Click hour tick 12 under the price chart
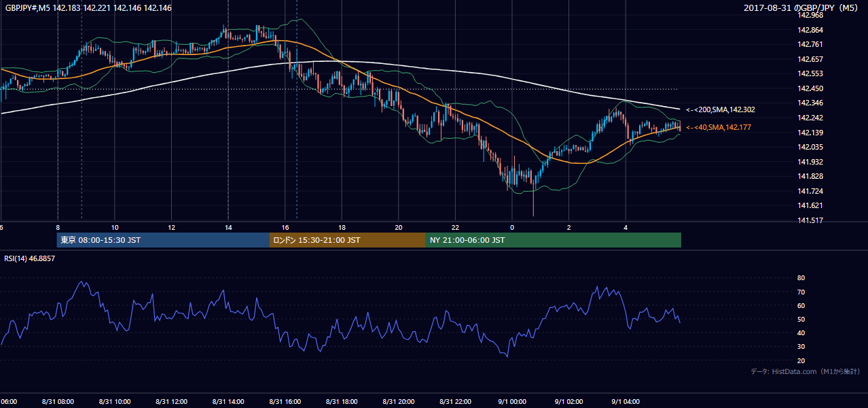 171,227
